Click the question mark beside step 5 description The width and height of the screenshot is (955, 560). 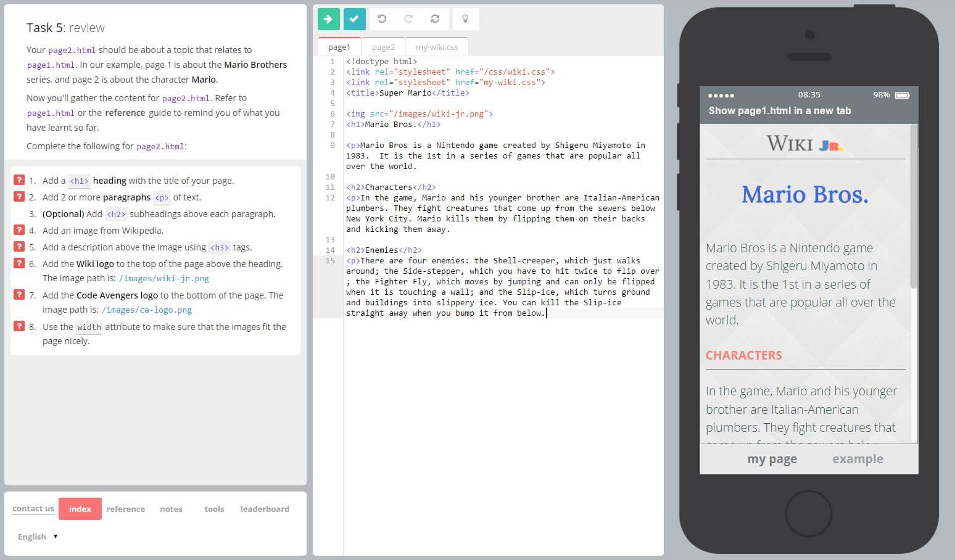[x=19, y=247]
